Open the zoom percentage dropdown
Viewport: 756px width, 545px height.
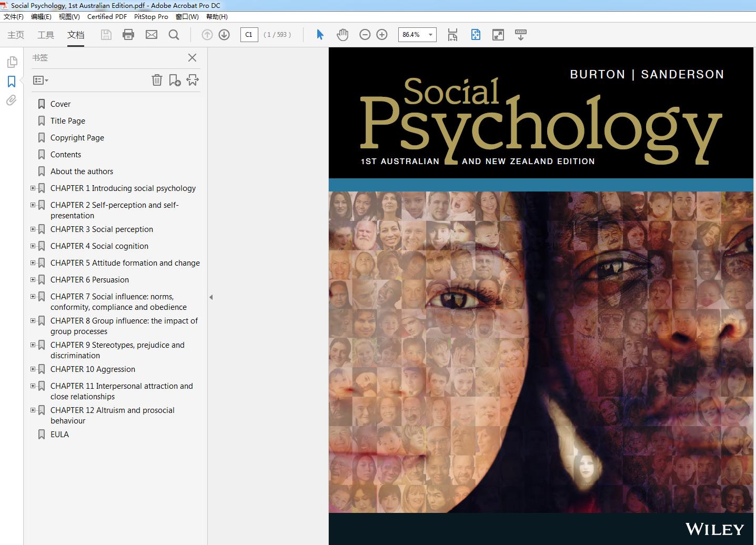pos(430,35)
